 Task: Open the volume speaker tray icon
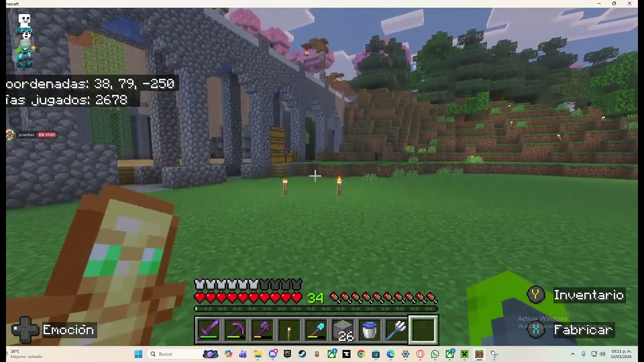click(x=602, y=354)
